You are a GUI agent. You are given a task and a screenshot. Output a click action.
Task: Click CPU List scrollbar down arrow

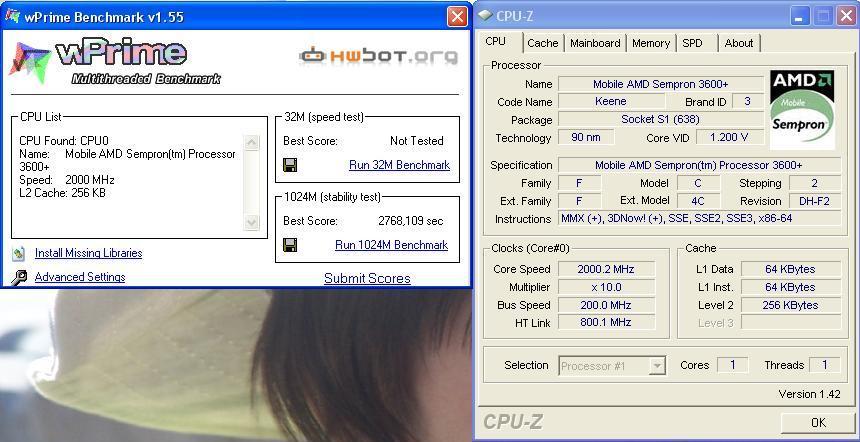point(251,222)
